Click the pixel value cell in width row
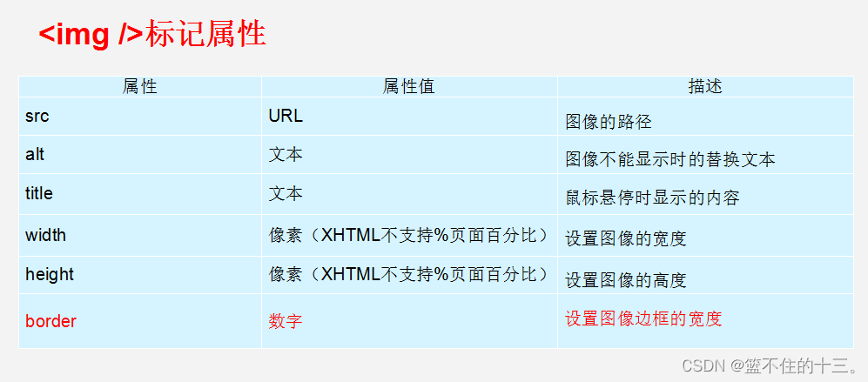This screenshot has height=382, width=868. coord(409,235)
